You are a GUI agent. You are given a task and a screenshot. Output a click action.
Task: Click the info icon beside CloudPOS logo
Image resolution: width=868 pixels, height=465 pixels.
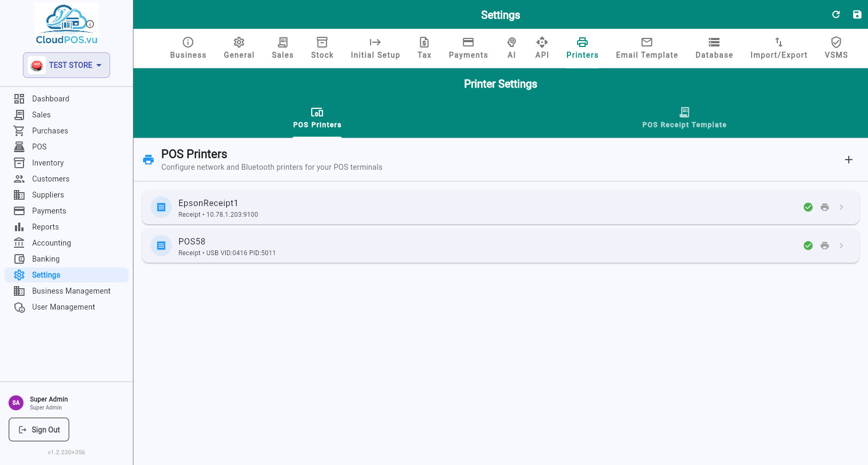point(90,24)
